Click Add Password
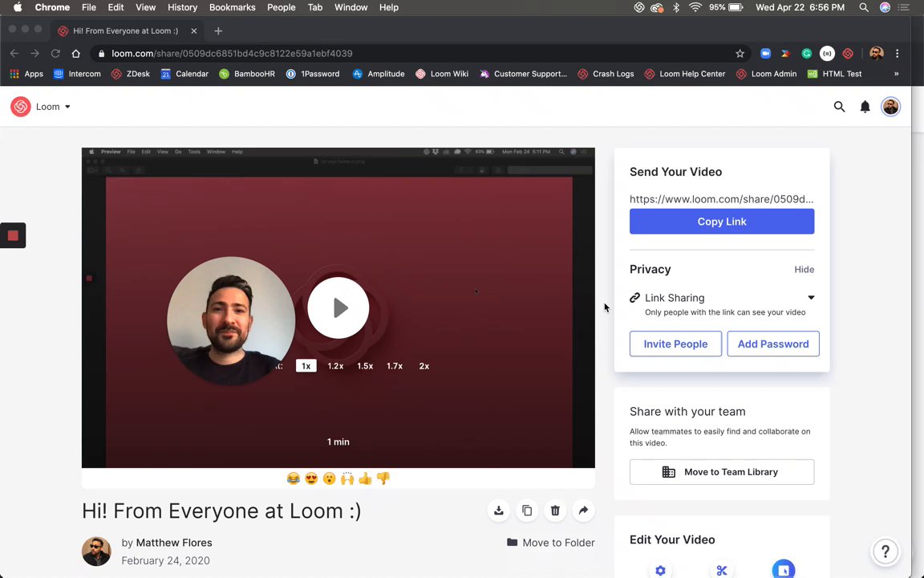This screenshot has width=924, height=578. click(773, 344)
